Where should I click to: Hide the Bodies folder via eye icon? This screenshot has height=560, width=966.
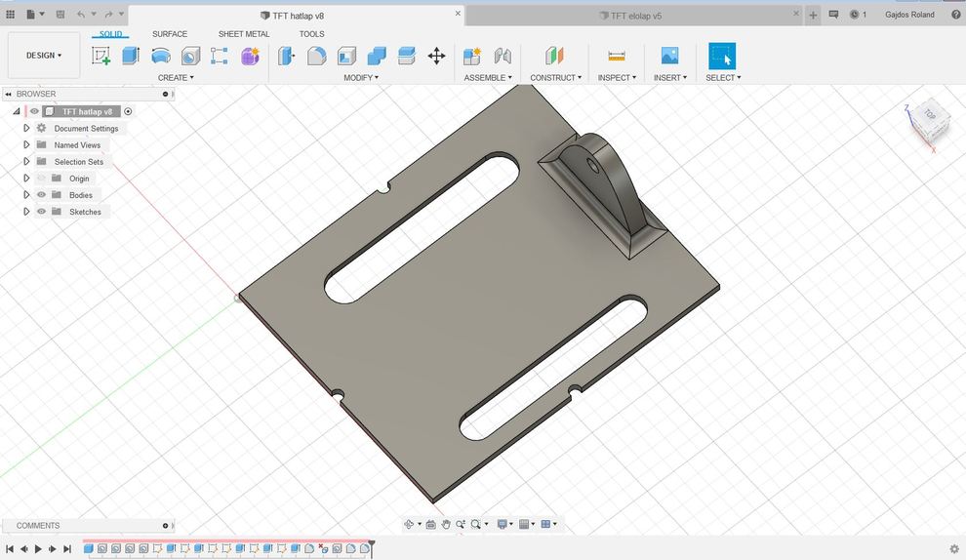point(41,195)
